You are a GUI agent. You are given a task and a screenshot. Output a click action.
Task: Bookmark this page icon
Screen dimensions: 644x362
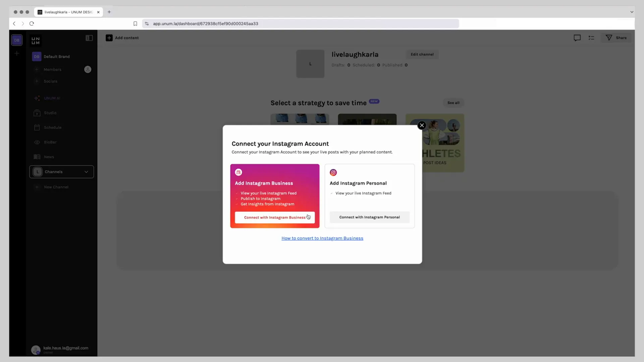(135, 24)
